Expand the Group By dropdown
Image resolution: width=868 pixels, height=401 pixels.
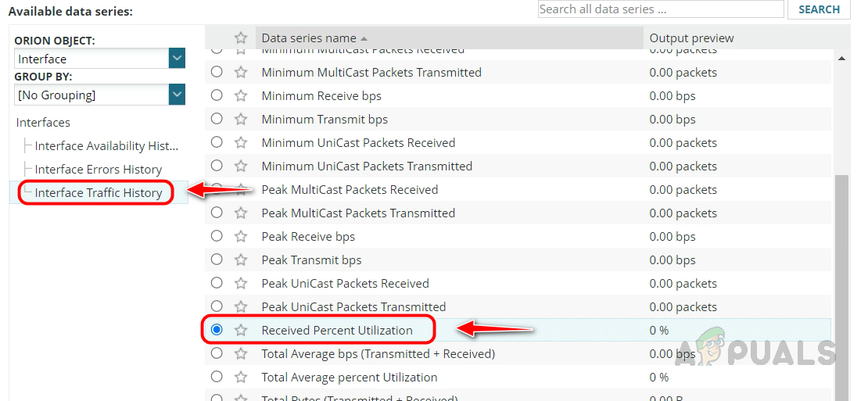[177, 95]
